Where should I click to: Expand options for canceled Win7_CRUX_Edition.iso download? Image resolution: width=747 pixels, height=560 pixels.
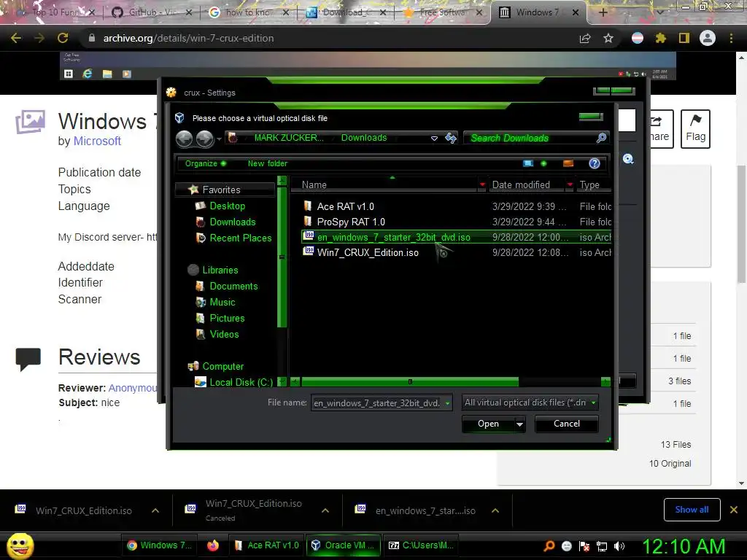[325, 510]
